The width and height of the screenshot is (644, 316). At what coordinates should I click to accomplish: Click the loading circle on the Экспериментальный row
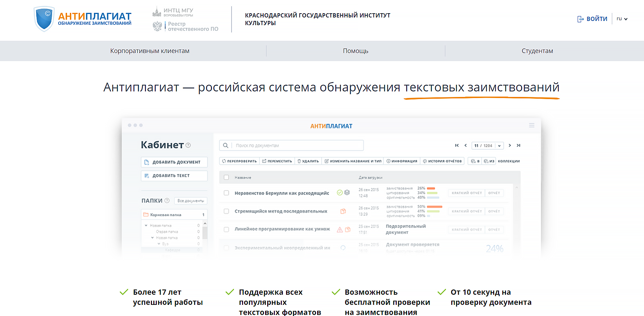343,248
